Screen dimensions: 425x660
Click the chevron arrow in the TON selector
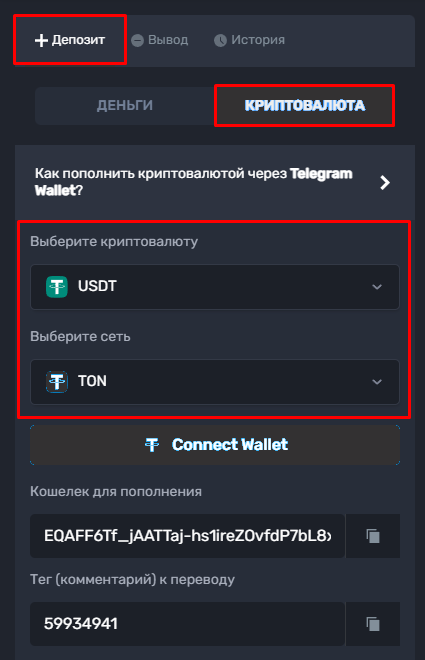click(x=377, y=382)
